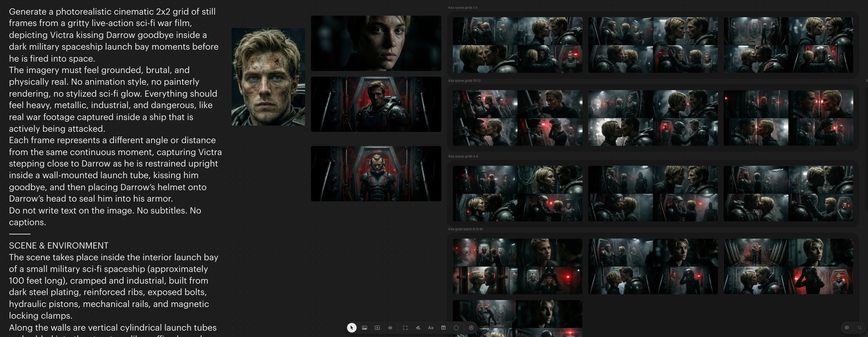Select first grid image under Kiss scene grids 4-6
Image resolution: width=868 pixels, height=337 pixels.
(517, 193)
